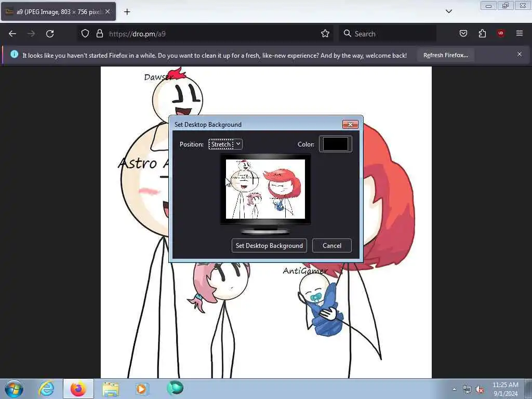532x399 pixels.
Task: Open the network tray icon
Action: [467, 390]
